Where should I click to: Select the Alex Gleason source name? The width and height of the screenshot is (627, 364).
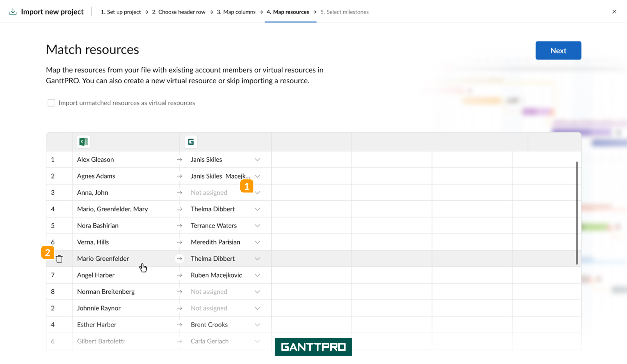(x=95, y=160)
